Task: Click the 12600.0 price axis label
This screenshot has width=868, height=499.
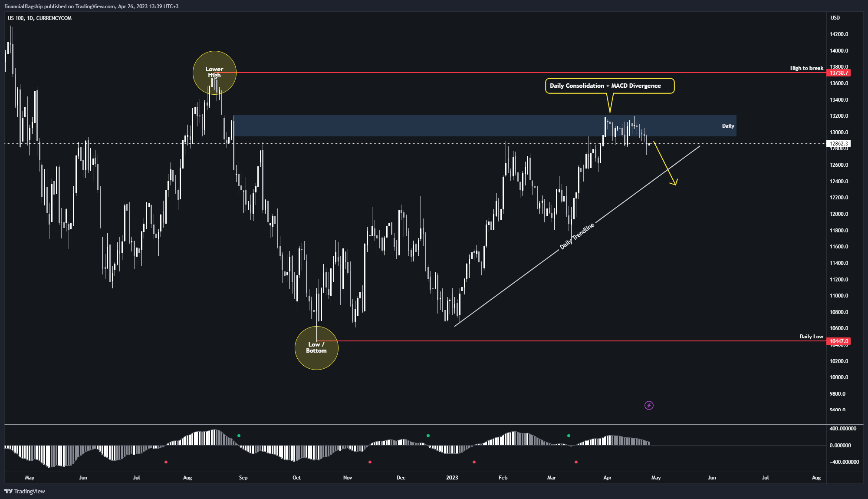Action: [x=839, y=165]
